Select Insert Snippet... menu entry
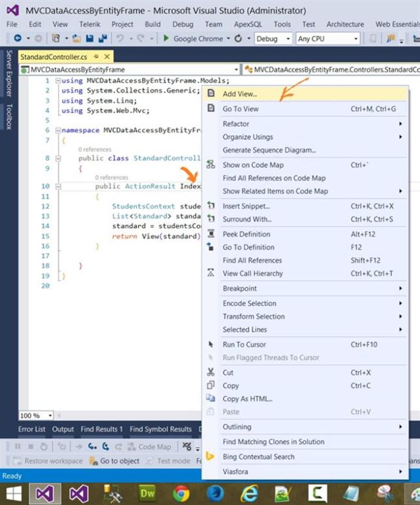 pyautogui.click(x=306, y=206)
